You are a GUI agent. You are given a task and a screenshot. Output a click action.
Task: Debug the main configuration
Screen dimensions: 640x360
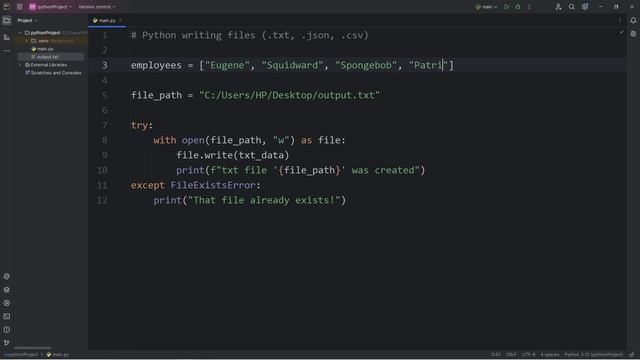point(518,7)
